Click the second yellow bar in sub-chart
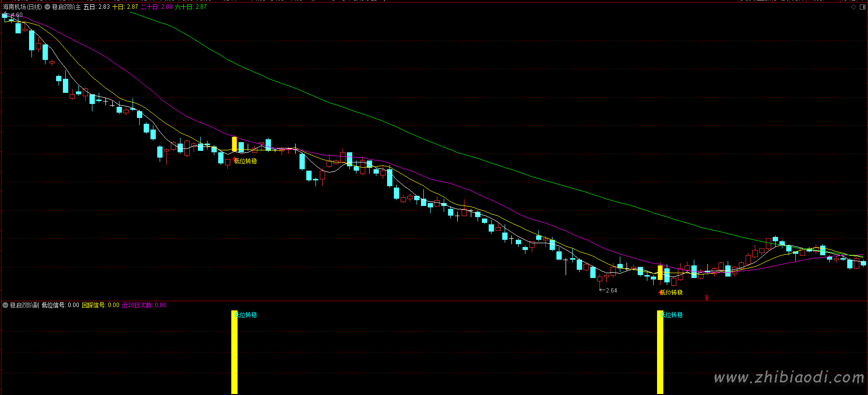Viewport: 868px width, 395px height. click(x=660, y=352)
